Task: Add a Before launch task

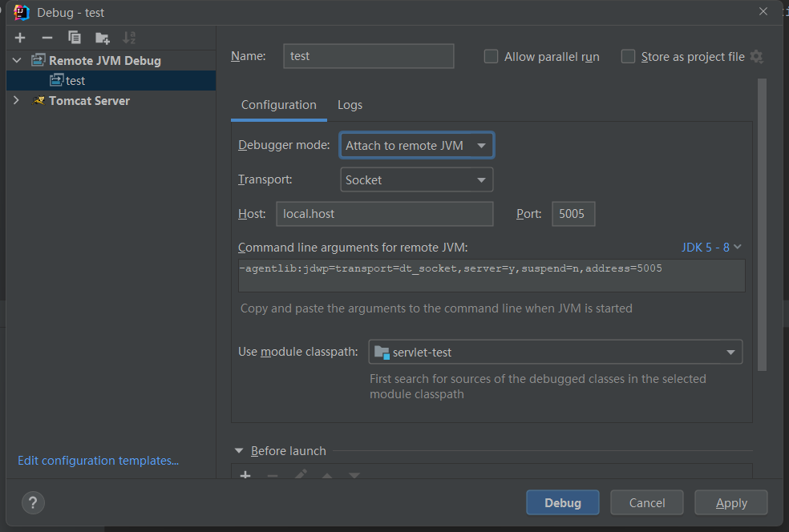Action: 245,474
